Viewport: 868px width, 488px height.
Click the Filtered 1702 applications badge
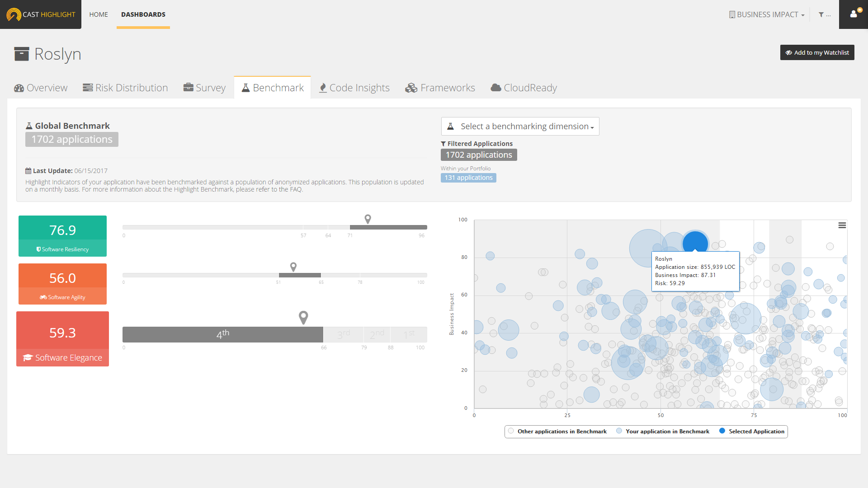pos(479,155)
